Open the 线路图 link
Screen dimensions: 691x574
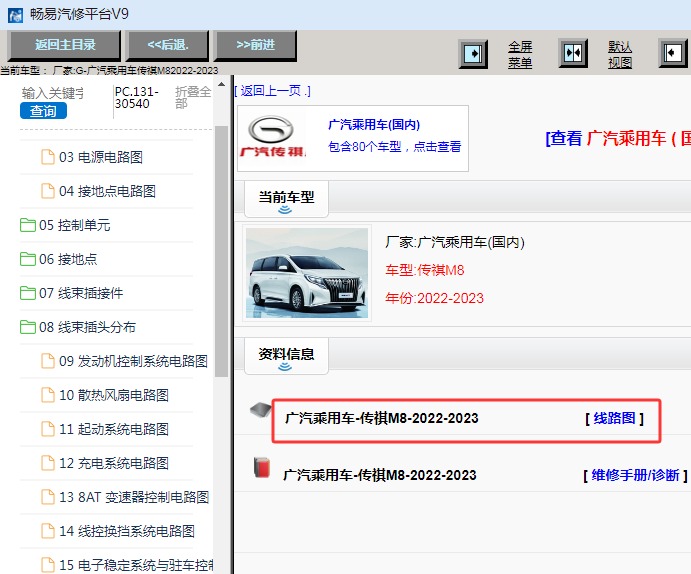point(615,418)
